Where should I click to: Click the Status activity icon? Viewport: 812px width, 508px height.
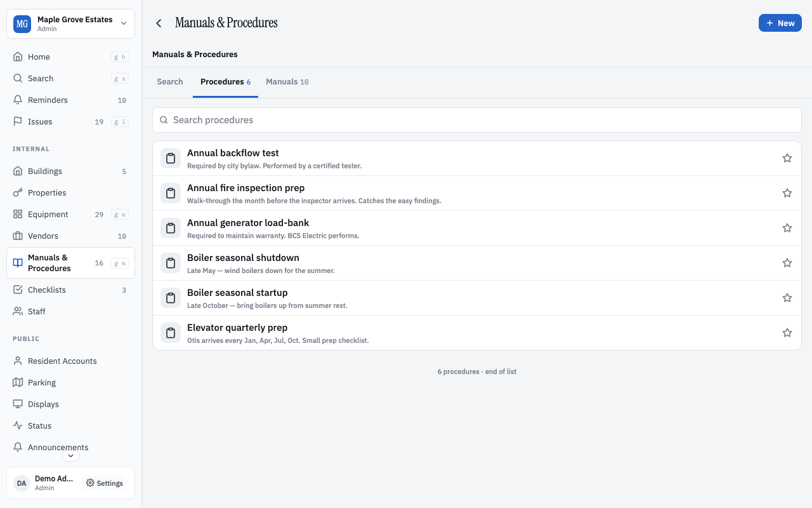tap(18, 425)
